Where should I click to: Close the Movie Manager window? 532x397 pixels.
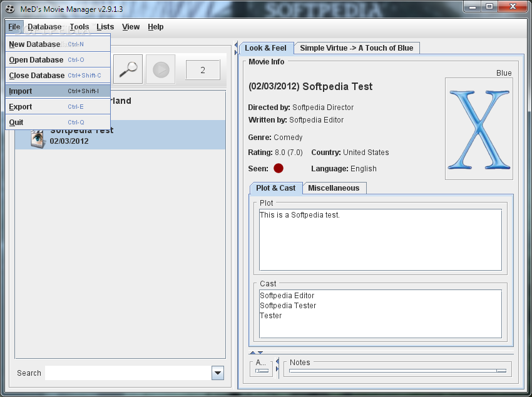pyautogui.click(x=513, y=6)
